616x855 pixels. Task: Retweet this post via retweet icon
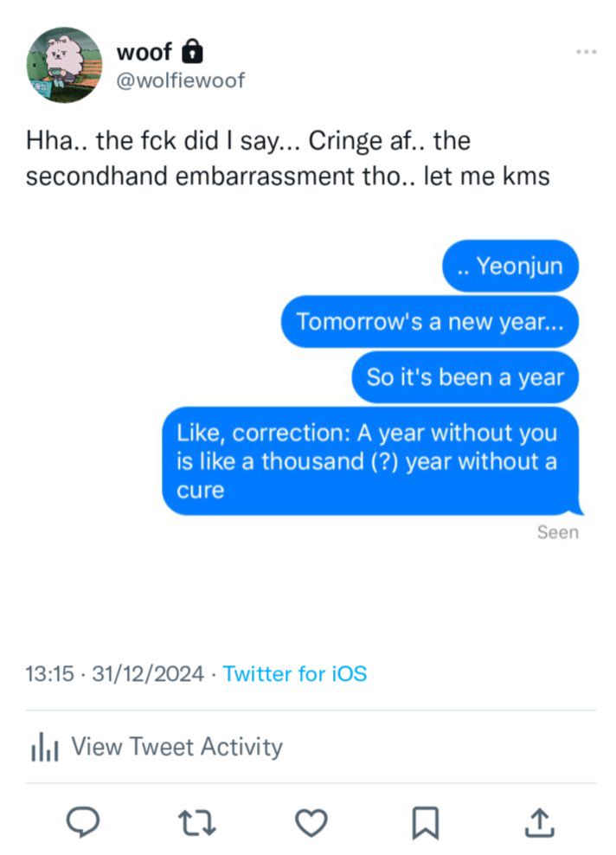[x=197, y=823]
